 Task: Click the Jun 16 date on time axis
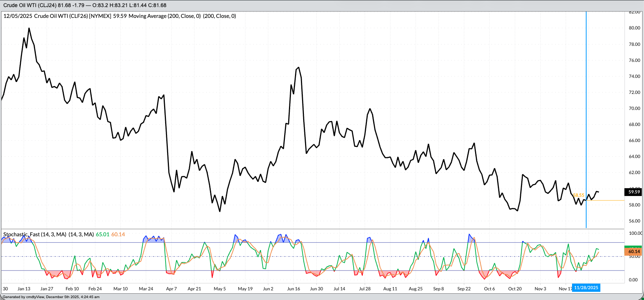coord(293,289)
